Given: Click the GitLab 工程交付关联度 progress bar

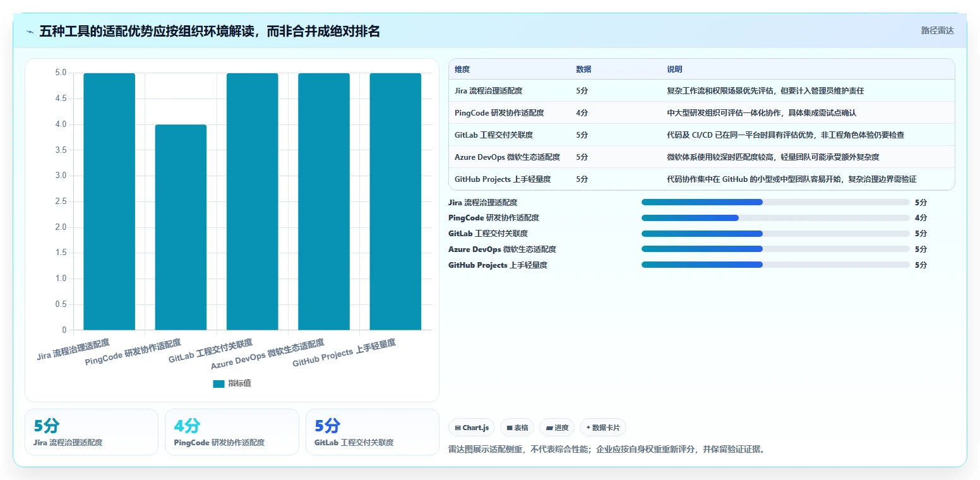Looking at the screenshot, I should 775,234.
